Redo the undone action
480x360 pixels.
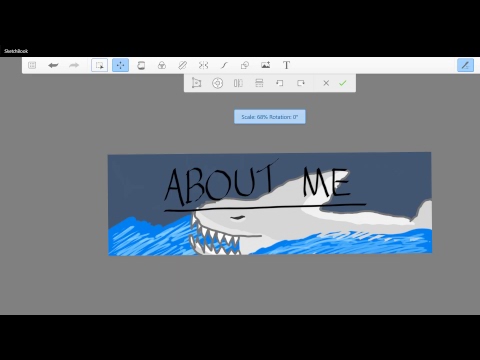[x=74, y=65]
